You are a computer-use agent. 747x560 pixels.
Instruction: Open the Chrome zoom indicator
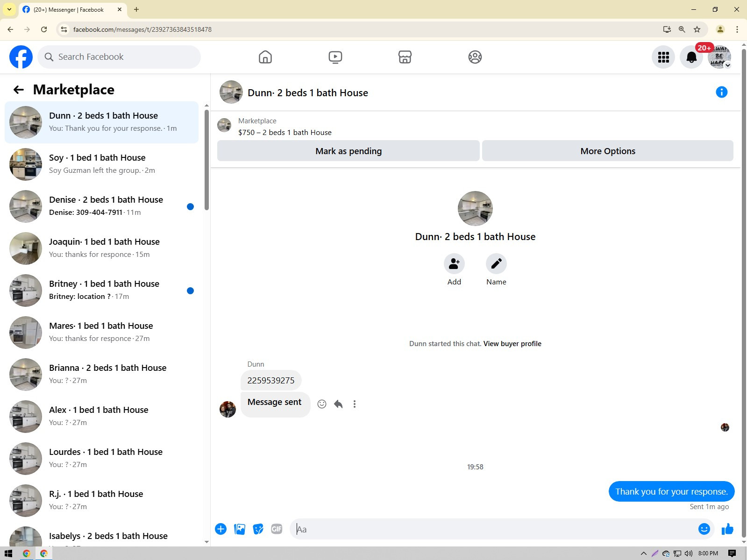pos(682,29)
